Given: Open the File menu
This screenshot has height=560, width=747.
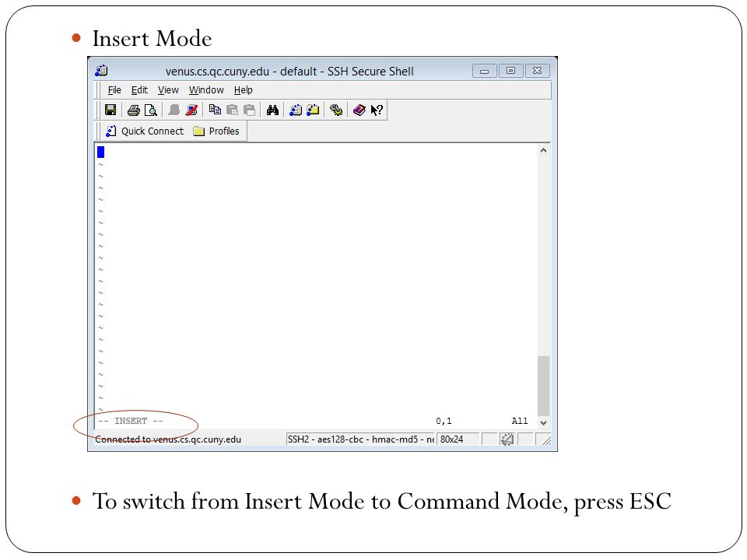Looking at the screenshot, I should pyautogui.click(x=114, y=90).
